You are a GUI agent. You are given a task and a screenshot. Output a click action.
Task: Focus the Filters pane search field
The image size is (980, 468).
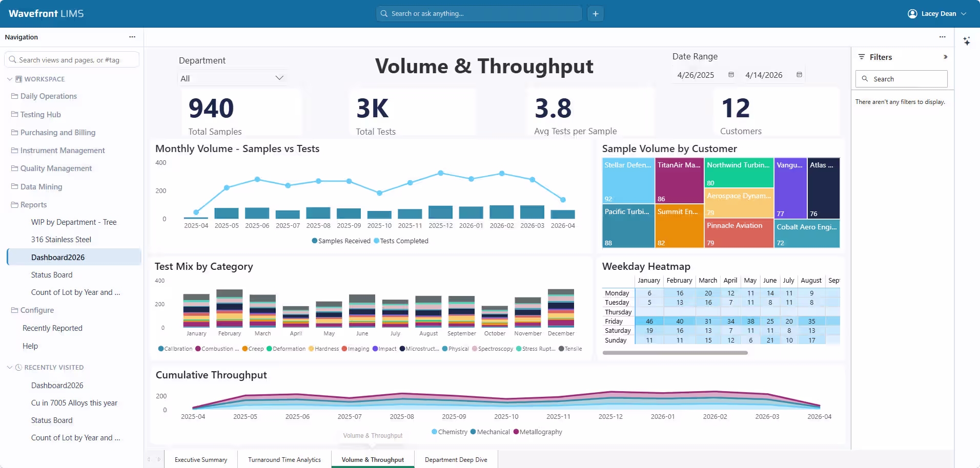pos(902,79)
